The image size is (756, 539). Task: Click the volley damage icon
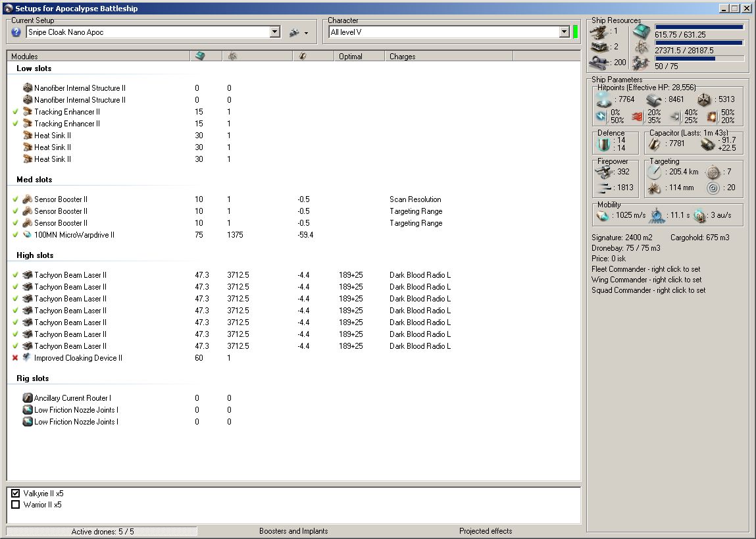tap(603, 188)
